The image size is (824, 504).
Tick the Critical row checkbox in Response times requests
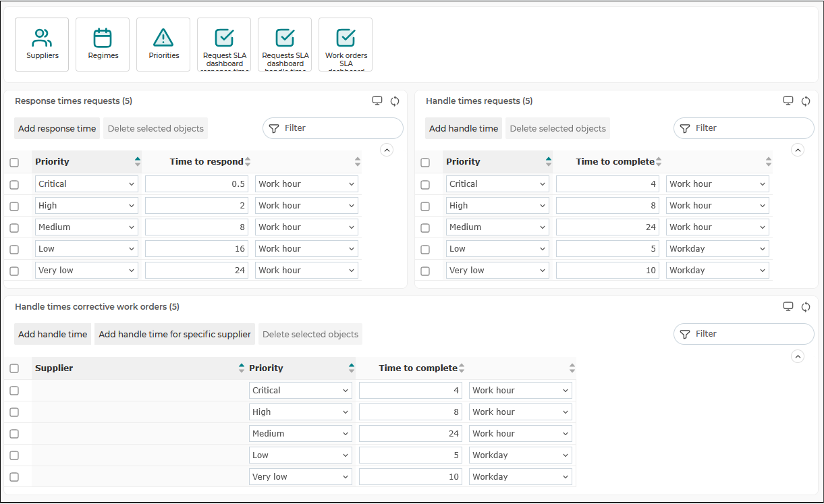14,185
